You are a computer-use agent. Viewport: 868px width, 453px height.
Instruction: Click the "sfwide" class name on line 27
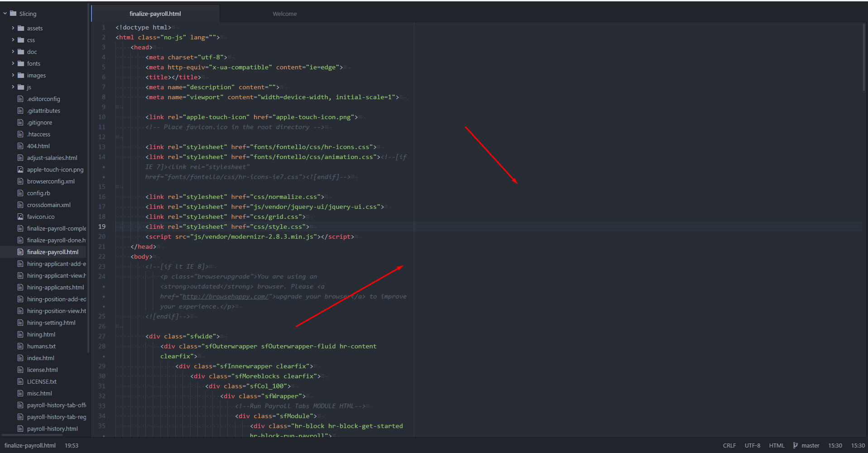pyautogui.click(x=201, y=336)
